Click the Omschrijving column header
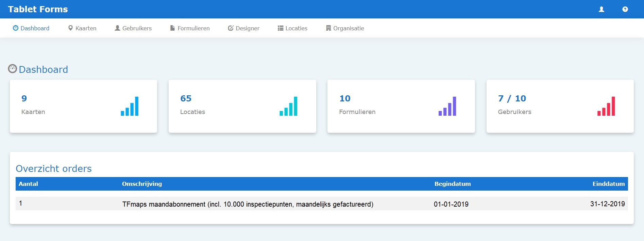Image resolution: width=644 pixels, height=241 pixels. click(142, 184)
